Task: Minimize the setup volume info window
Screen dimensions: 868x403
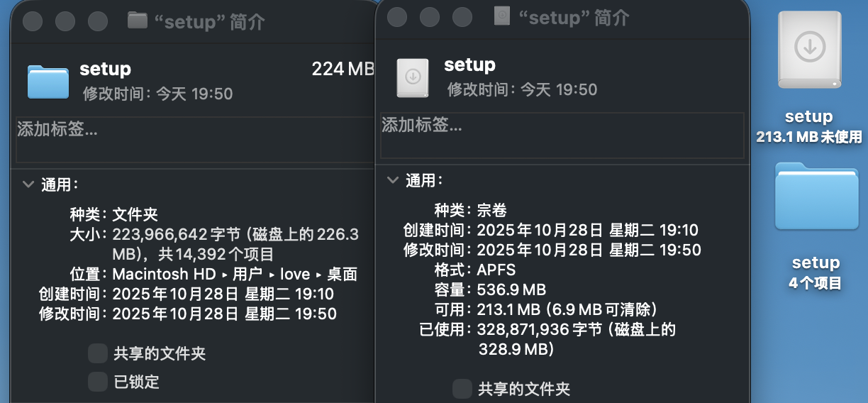Action: 430,17
